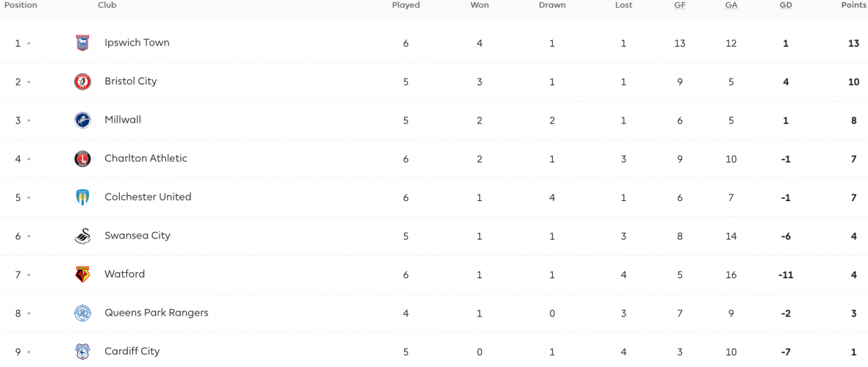Click the Cardiff City club crest
This screenshot has width=868, height=367.
coord(82,352)
